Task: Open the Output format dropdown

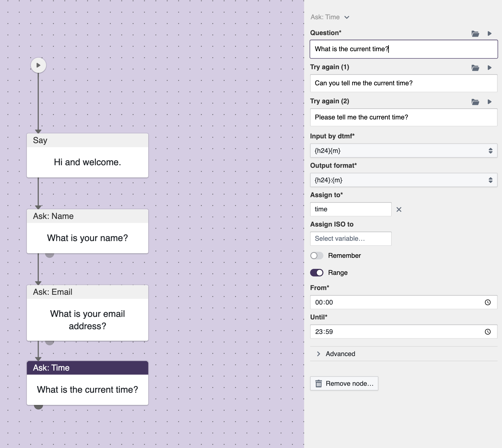Action: tap(403, 180)
